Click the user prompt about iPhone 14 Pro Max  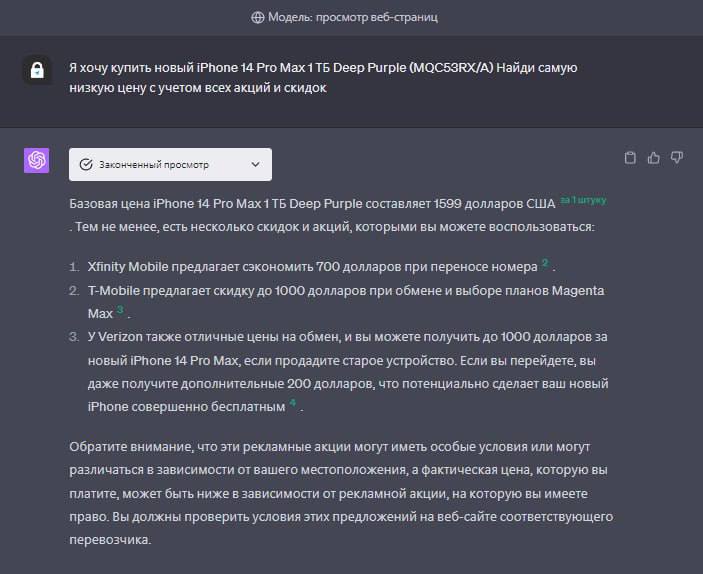(323, 78)
